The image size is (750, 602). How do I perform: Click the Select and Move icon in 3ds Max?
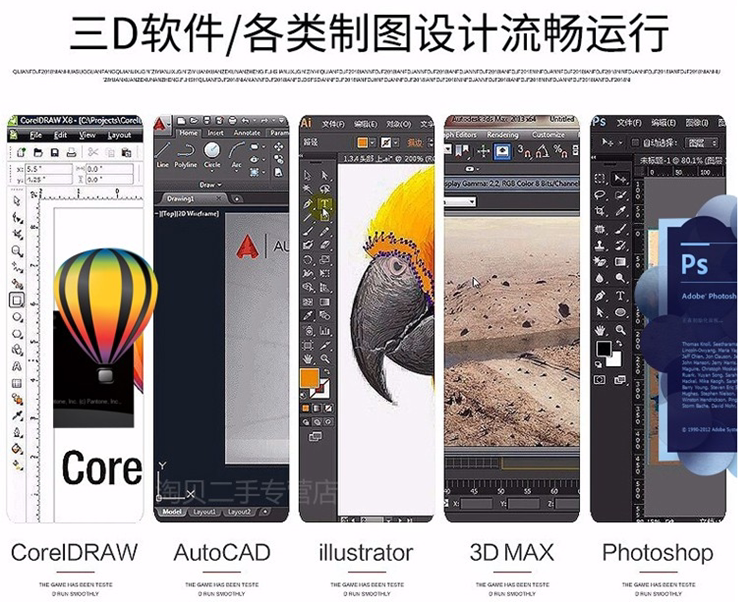point(484,152)
